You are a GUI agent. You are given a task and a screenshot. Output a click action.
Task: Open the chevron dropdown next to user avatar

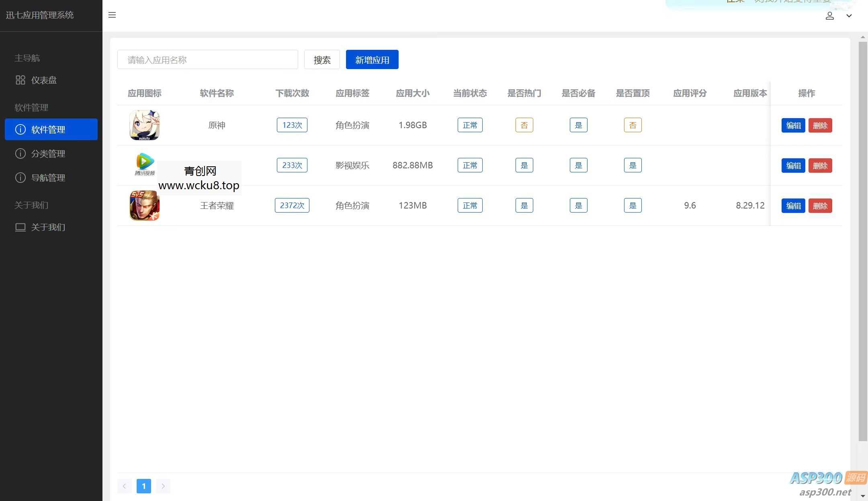coord(849,16)
